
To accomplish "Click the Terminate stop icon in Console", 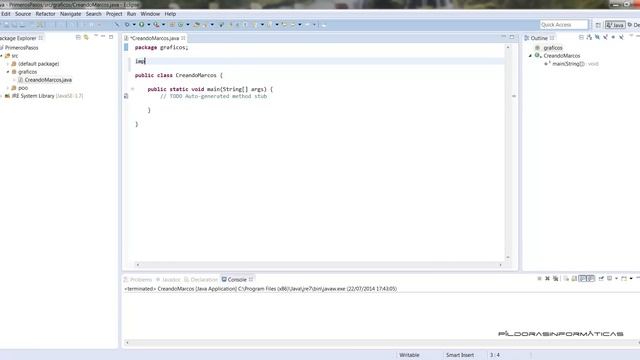I will (x=539, y=278).
